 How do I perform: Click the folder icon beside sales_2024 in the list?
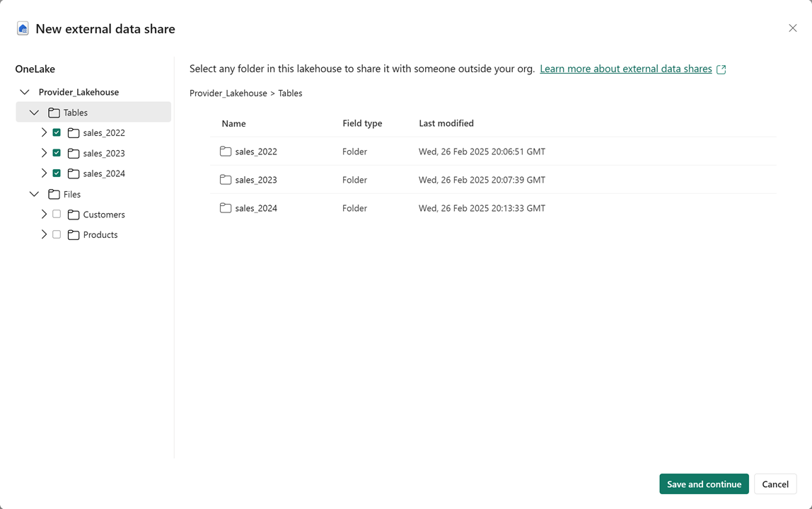(x=225, y=207)
